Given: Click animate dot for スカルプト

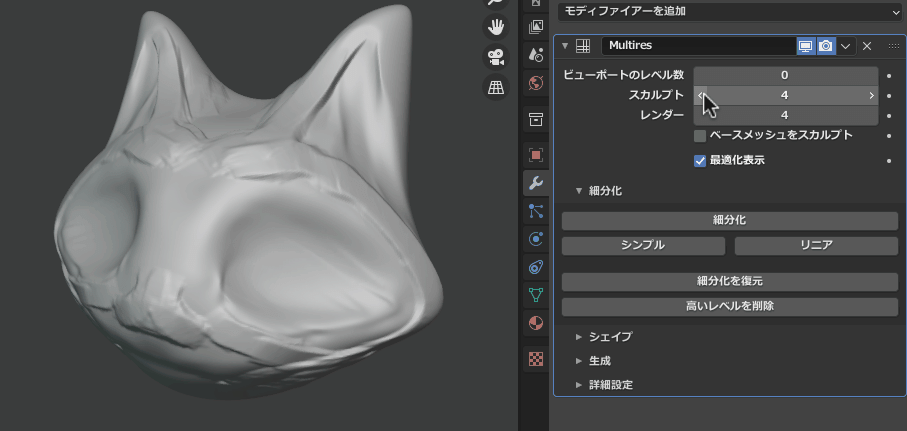Looking at the screenshot, I should [x=889, y=95].
